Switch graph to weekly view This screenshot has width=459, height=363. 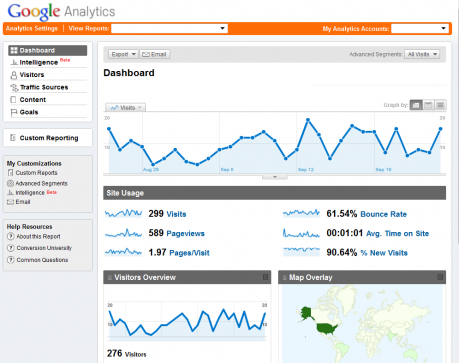(428, 105)
